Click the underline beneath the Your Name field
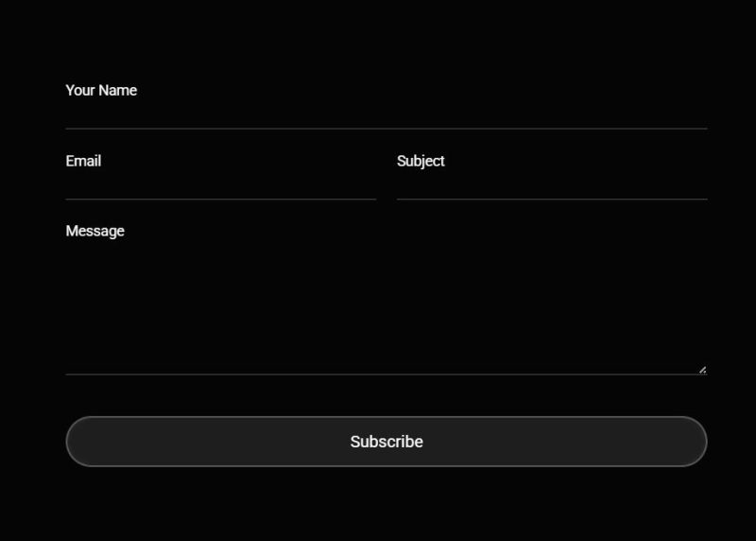Screen dimensions: 756x541 pos(386,128)
